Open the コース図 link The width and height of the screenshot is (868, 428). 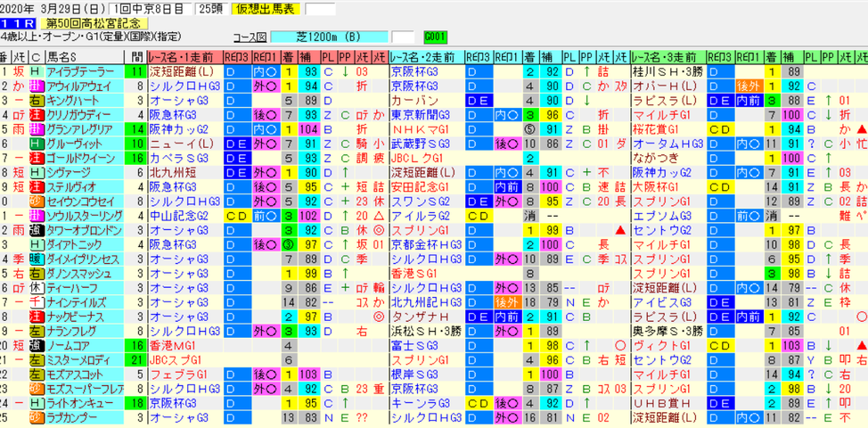coord(250,37)
